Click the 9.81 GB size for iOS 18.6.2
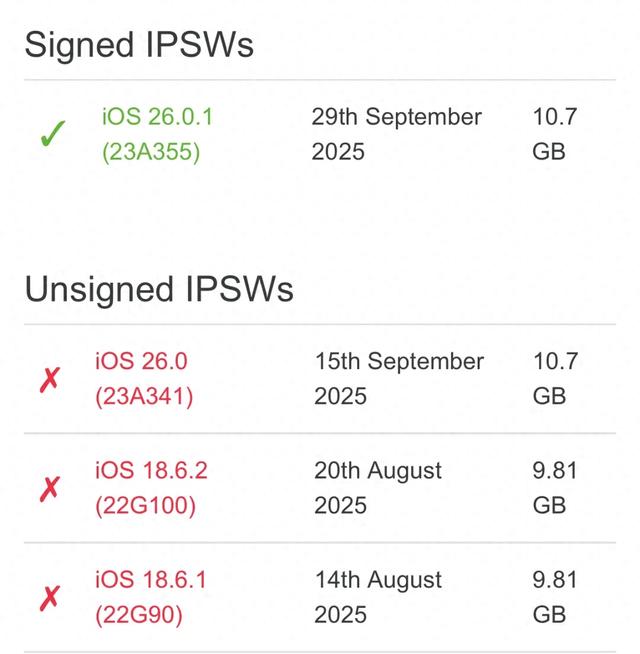This screenshot has height=654, width=640. click(x=555, y=488)
